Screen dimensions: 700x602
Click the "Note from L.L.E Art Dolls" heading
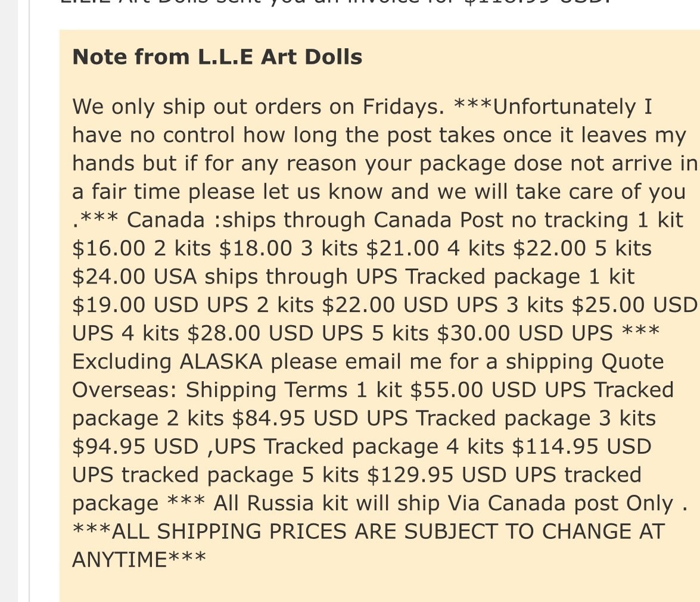(x=217, y=57)
